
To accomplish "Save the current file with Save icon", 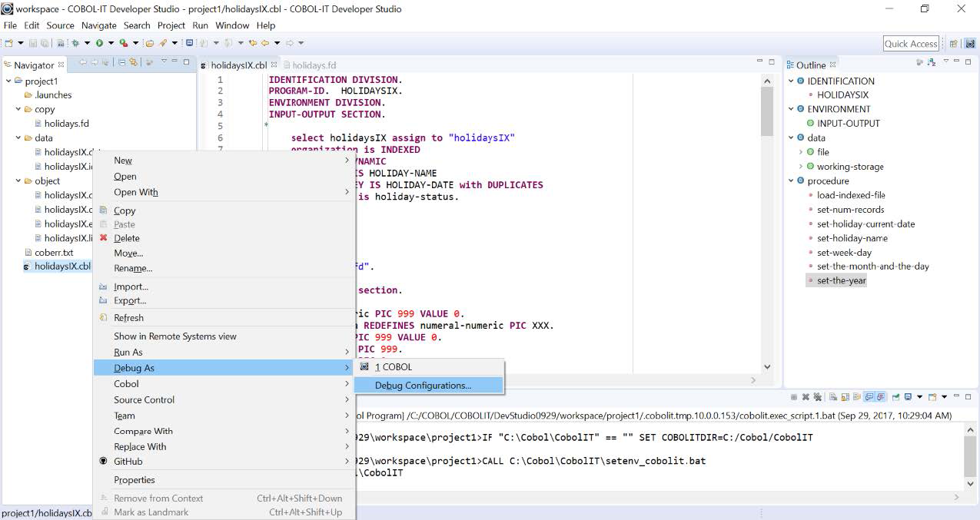I will point(34,44).
